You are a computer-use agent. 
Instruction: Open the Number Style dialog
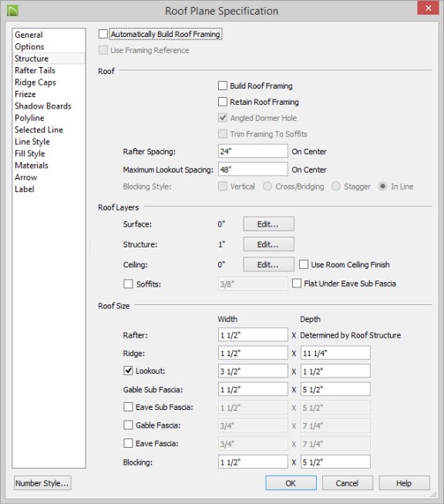pos(42,483)
